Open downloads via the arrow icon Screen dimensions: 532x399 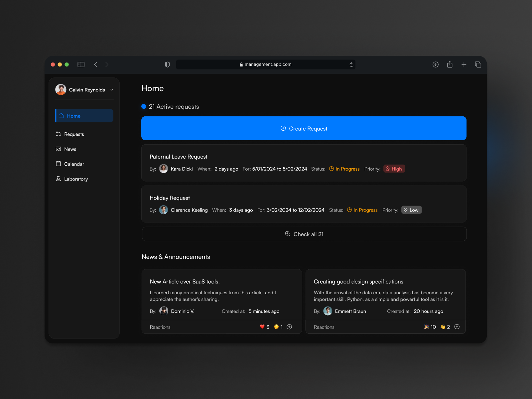(436, 64)
